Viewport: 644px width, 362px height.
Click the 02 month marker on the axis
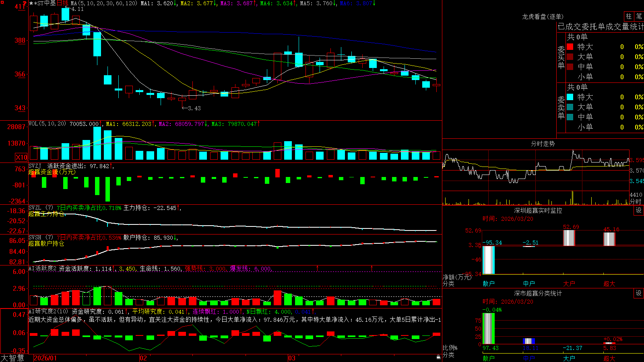click(x=143, y=358)
